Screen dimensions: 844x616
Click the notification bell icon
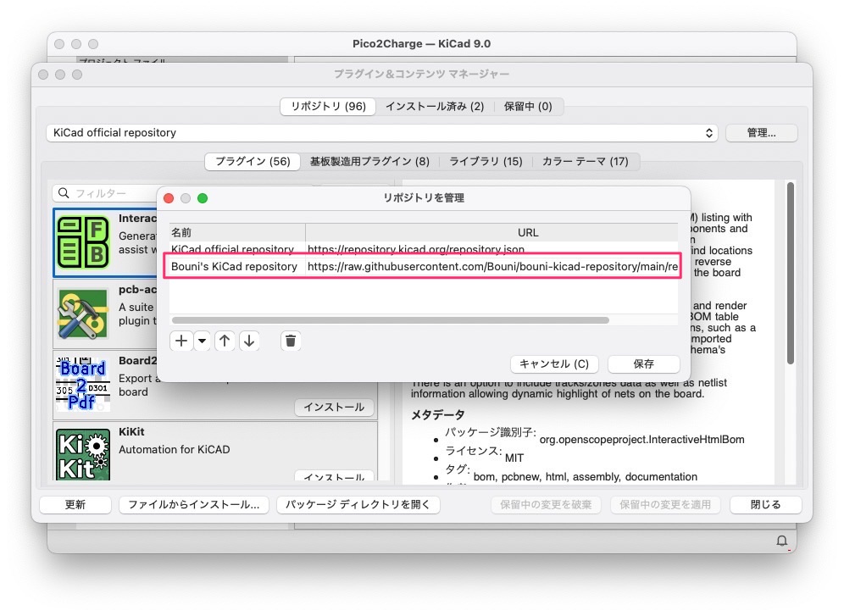pos(781,541)
